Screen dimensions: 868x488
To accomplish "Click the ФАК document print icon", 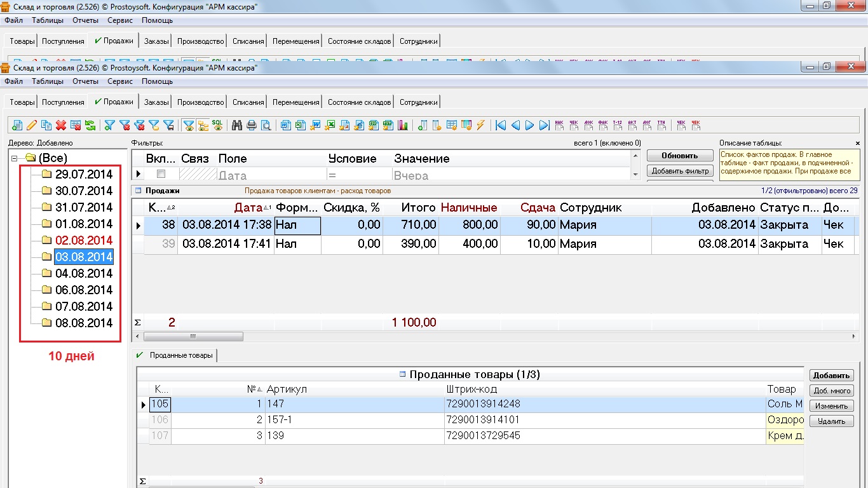I will [603, 125].
